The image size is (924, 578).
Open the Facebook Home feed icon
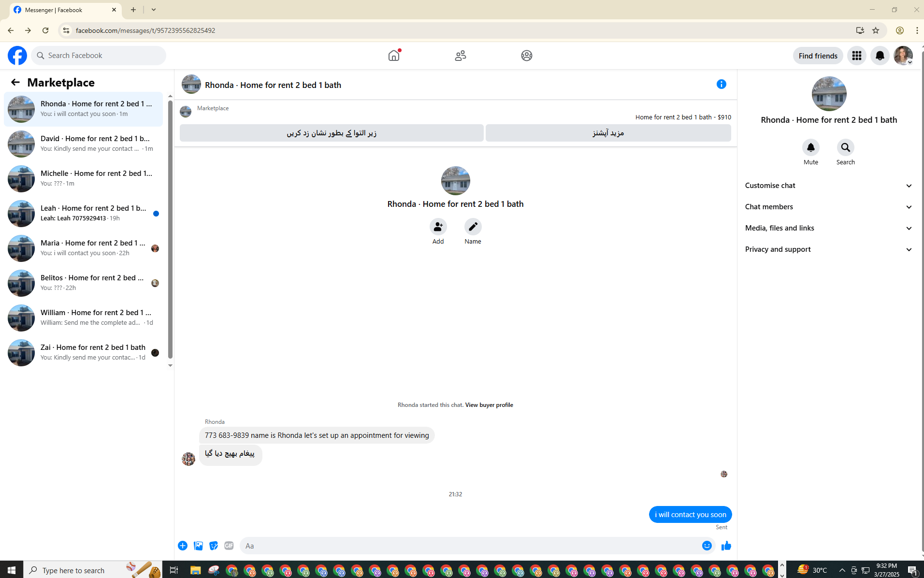[394, 56]
